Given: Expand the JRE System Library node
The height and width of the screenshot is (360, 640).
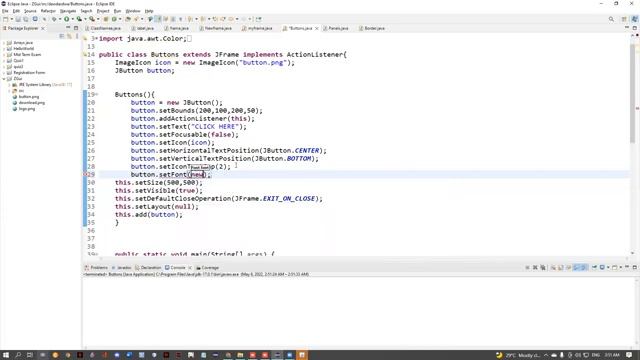Looking at the screenshot, I should click(9, 85).
